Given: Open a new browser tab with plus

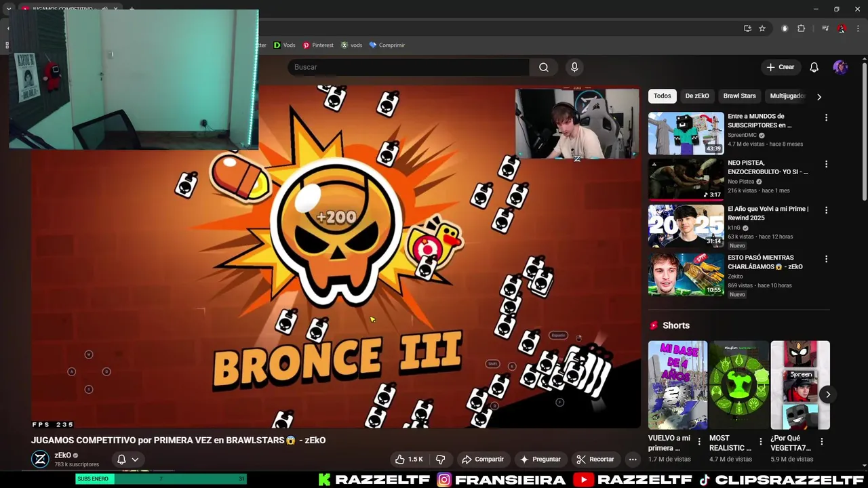Looking at the screenshot, I should click(132, 9).
